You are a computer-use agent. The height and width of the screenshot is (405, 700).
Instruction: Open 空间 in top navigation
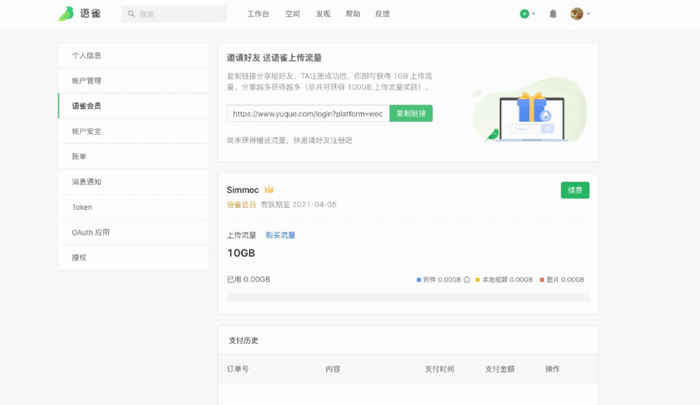292,14
